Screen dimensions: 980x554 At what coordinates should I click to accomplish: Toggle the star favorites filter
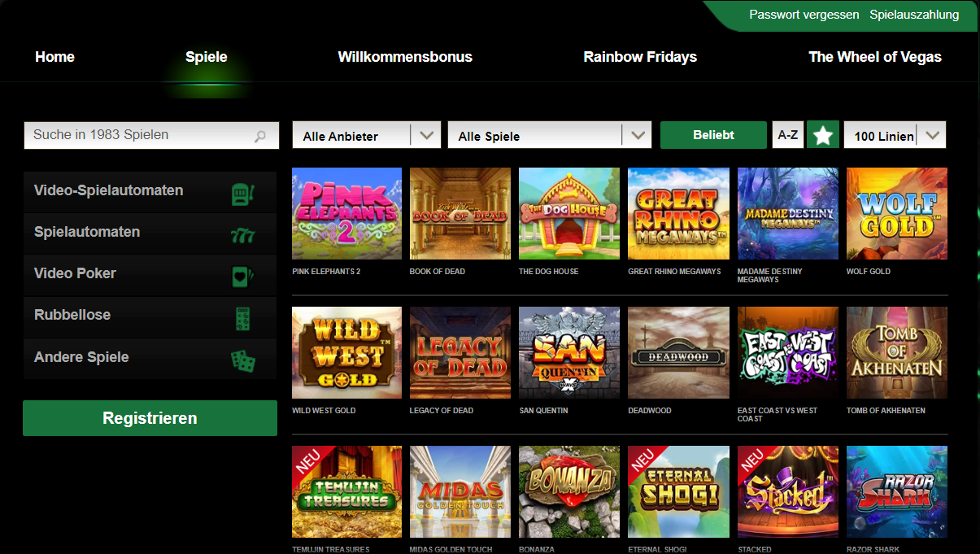coord(823,135)
